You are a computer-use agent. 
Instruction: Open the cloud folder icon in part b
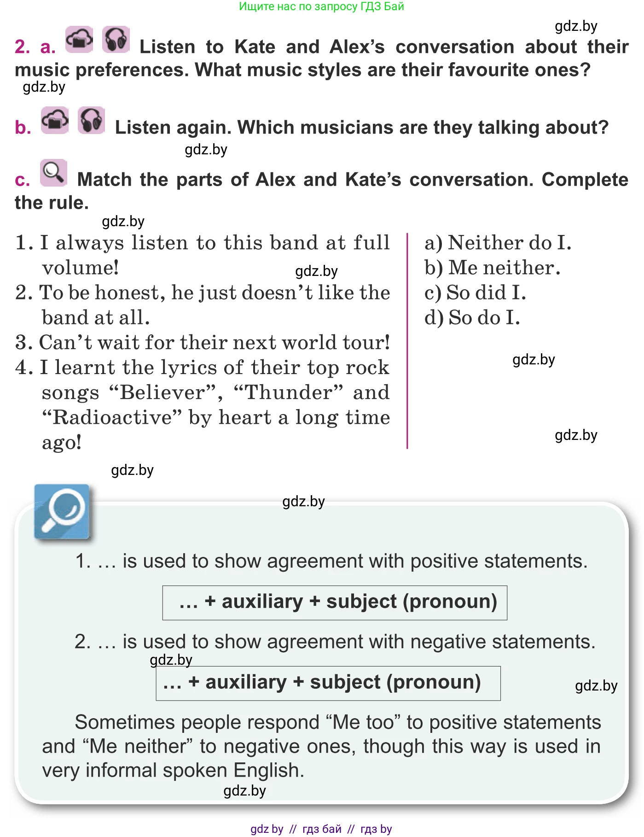[55, 121]
